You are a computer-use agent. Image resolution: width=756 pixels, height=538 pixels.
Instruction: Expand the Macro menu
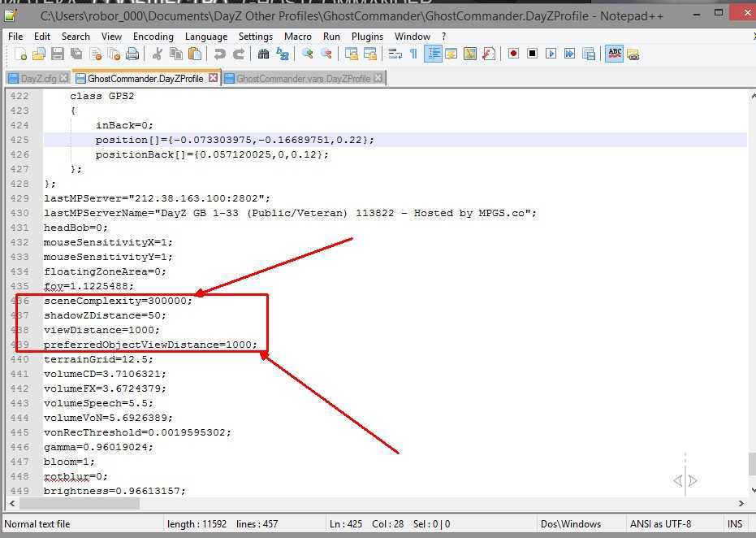point(298,37)
